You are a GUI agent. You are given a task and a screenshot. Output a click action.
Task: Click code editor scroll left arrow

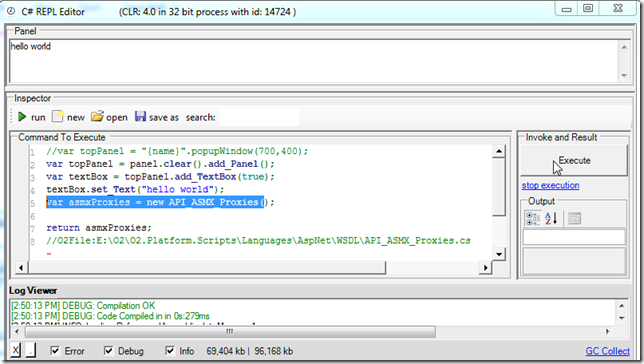point(21,268)
